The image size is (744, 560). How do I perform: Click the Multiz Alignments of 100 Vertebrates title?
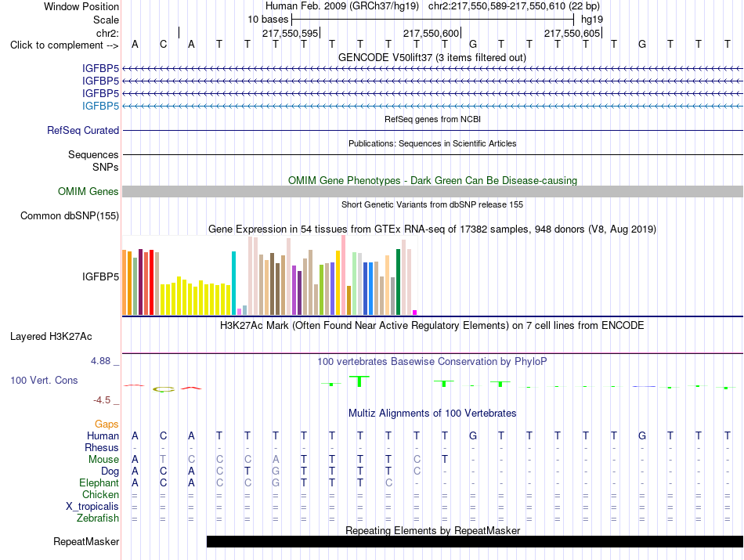click(x=432, y=413)
